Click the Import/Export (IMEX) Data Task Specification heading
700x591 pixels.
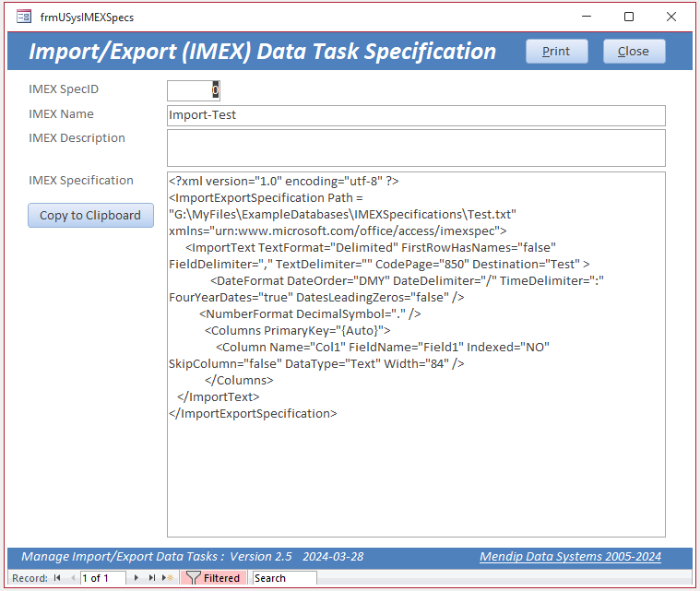click(x=262, y=52)
